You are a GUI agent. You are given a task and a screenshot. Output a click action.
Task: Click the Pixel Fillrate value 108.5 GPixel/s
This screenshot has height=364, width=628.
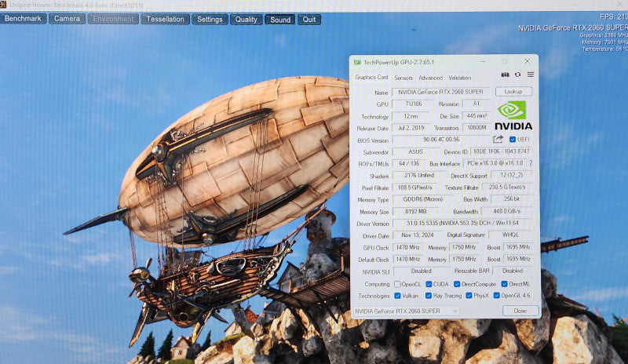tap(415, 187)
